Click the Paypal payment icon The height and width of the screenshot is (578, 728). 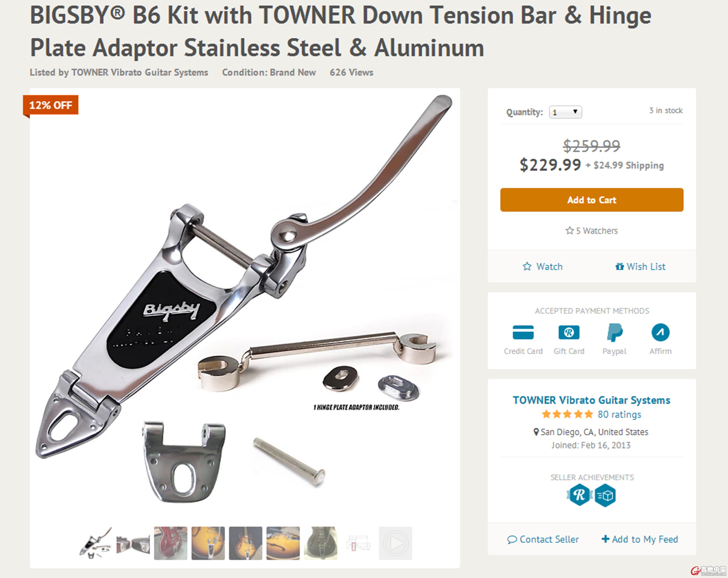(x=614, y=332)
